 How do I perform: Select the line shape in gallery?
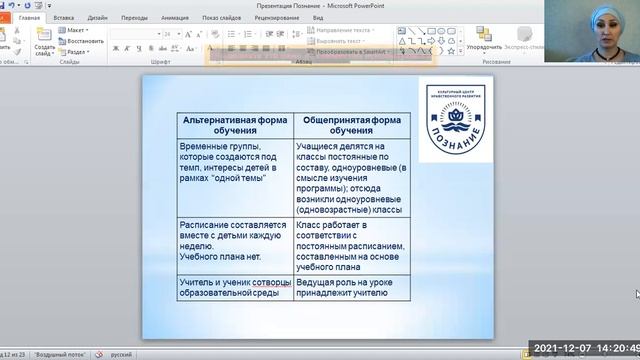(x=412, y=31)
